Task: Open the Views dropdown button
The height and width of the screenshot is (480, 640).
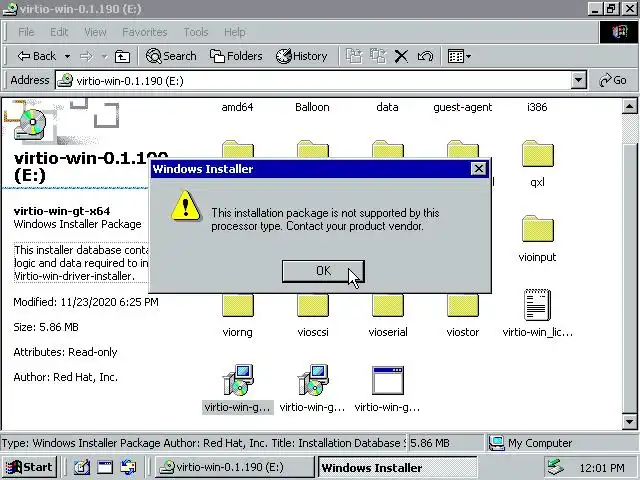Action: click(459, 56)
